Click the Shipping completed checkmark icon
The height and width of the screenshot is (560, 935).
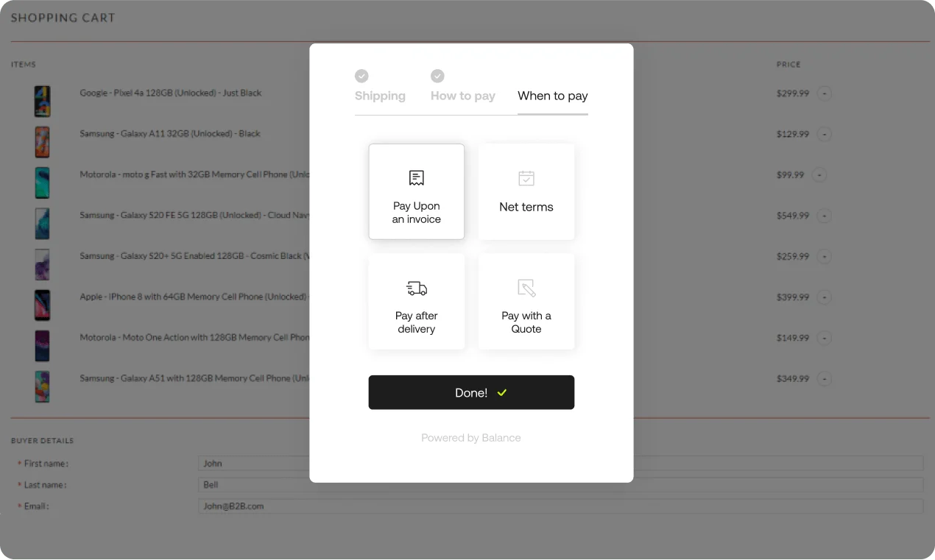coord(361,76)
